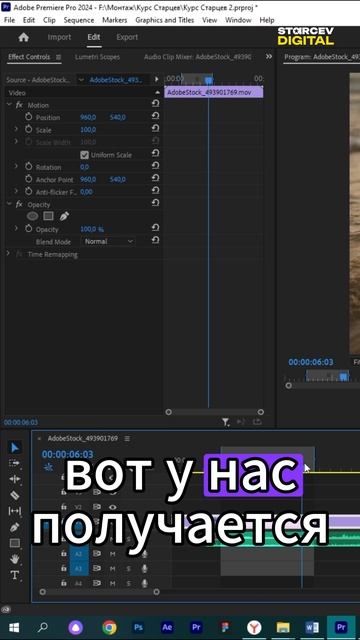Select the Slip tool
This screenshot has height=640, width=360.
[15, 511]
